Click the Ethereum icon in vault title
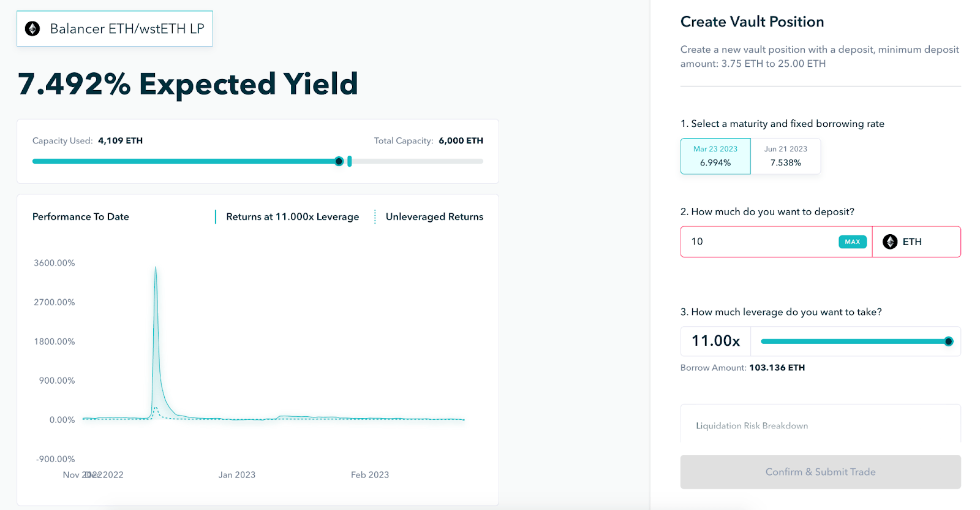Screen dimensions: 980x510 pyautogui.click(x=32, y=29)
